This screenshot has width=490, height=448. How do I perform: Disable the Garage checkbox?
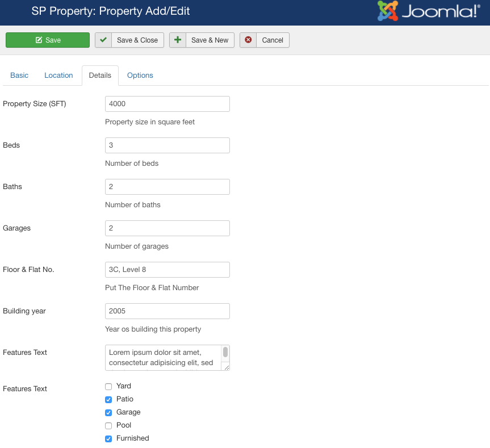pyautogui.click(x=108, y=412)
